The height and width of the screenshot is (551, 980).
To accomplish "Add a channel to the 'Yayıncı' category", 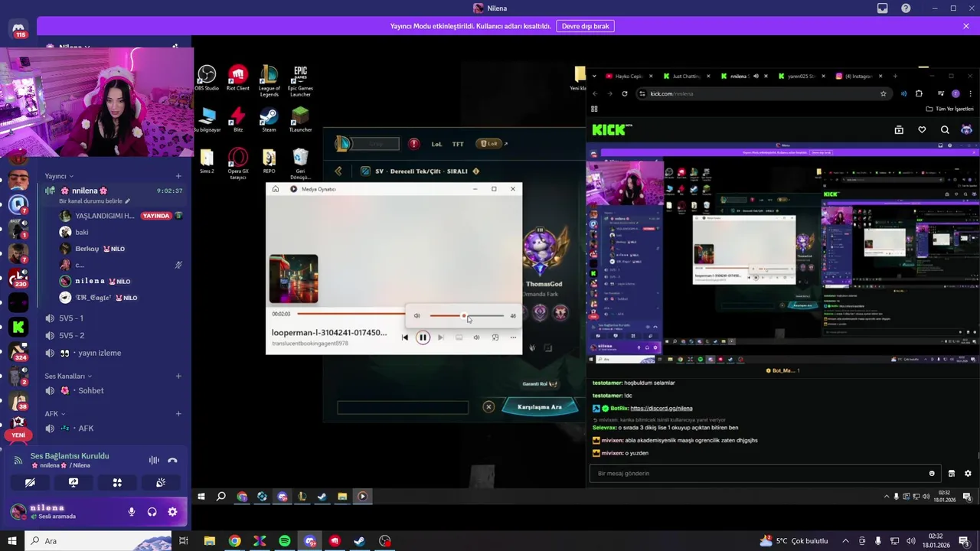I will [x=178, y=176].
